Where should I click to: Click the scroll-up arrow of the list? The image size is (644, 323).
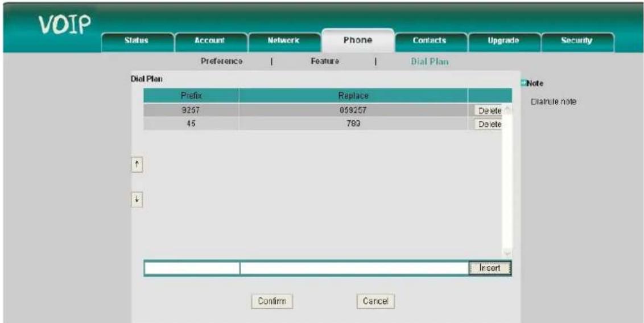pos(507,109)
